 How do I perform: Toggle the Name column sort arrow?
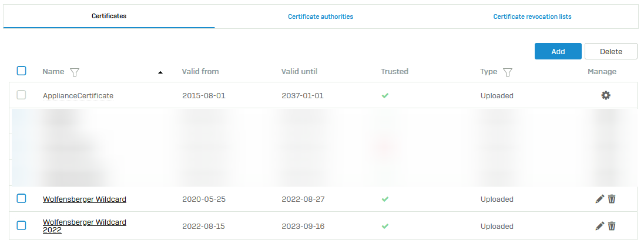click(x=160, y=72)
